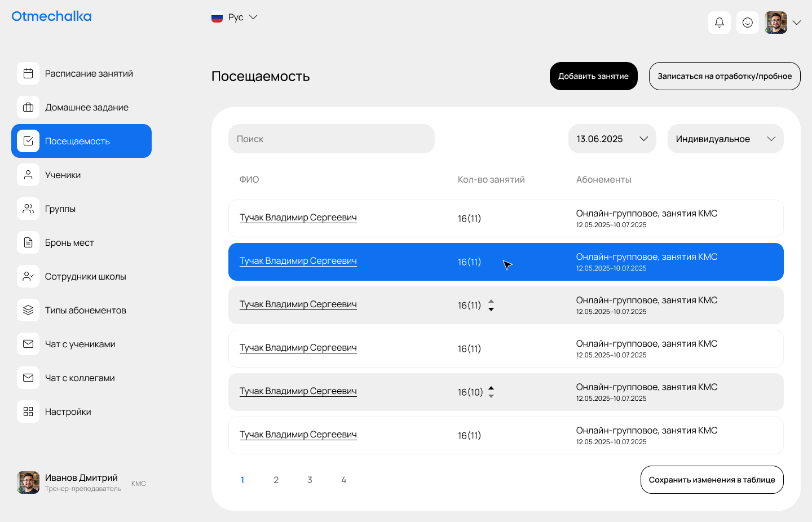
Task: Click the Посещаемость page heading
Action: [x=261, y=76]
